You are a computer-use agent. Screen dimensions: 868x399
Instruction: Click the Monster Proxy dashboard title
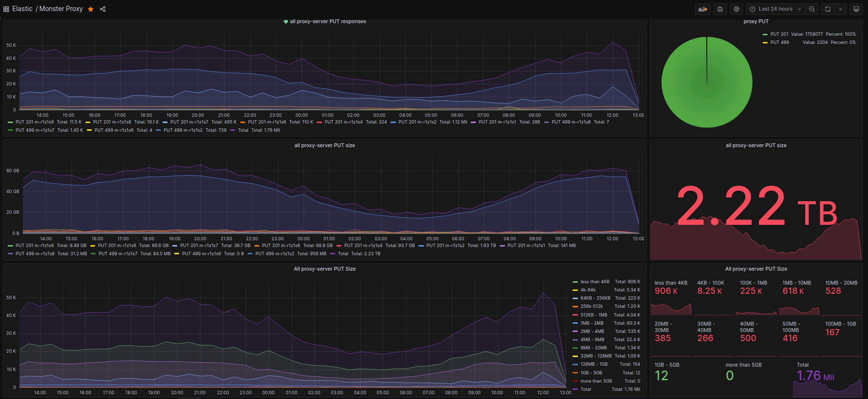click(x=61, y=9)
